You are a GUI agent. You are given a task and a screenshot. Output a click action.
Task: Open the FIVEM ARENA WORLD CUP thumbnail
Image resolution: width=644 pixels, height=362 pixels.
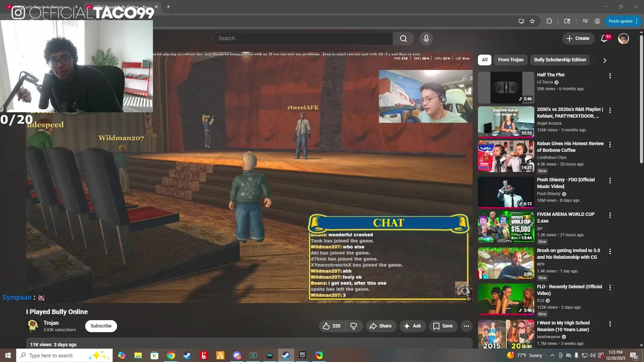506,227
